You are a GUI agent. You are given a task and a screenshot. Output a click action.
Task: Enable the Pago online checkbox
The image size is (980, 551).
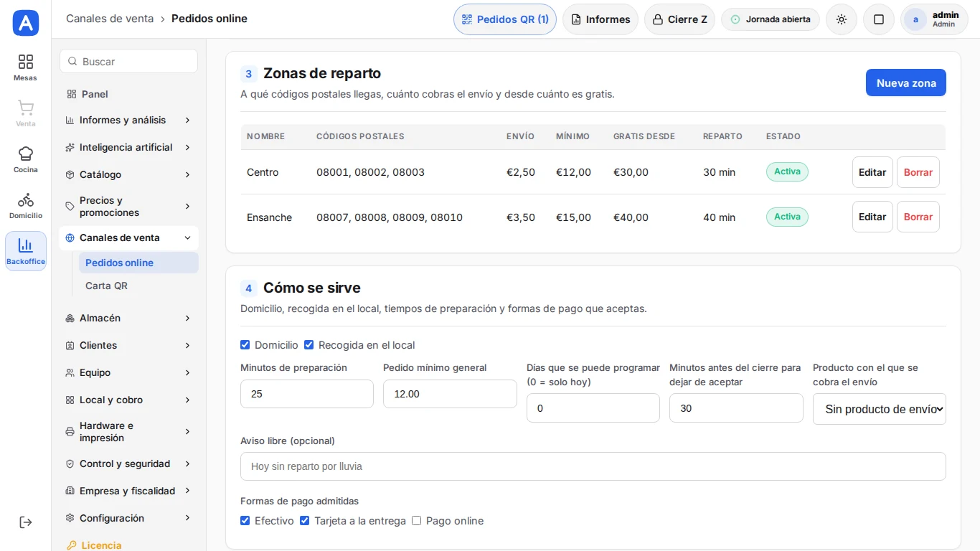click(417, 521)
